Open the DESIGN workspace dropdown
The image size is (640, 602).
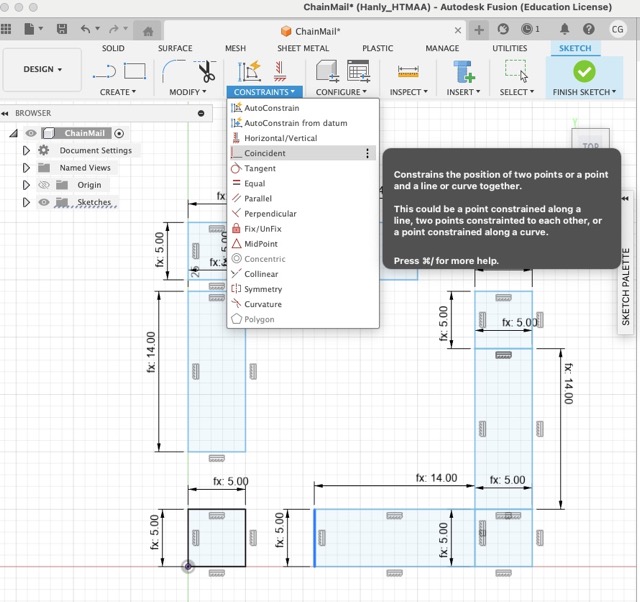(42, 70)
